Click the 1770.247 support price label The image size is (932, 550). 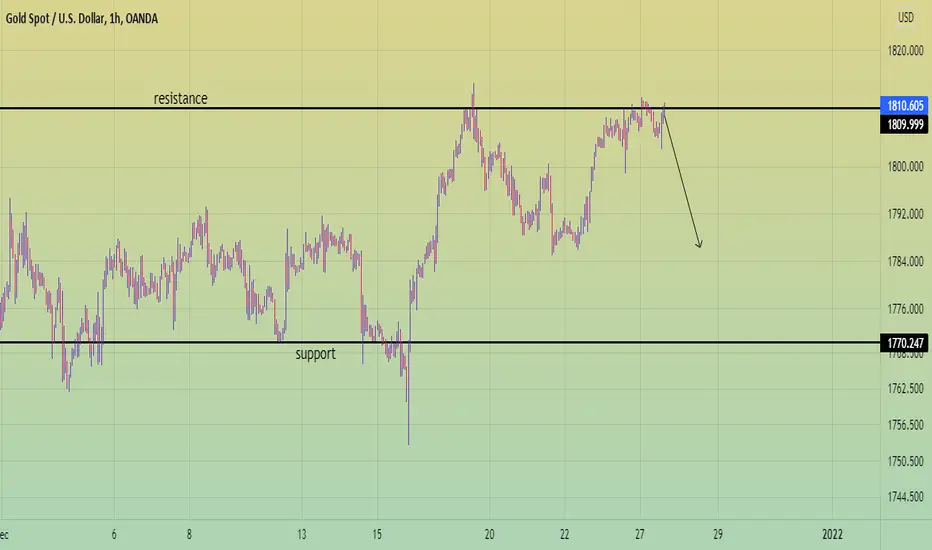[x=905, y=343]
